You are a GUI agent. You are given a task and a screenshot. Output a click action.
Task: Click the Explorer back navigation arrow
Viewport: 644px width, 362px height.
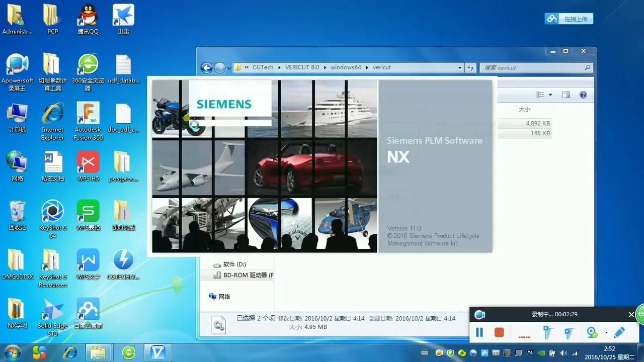tap(206, 68)
